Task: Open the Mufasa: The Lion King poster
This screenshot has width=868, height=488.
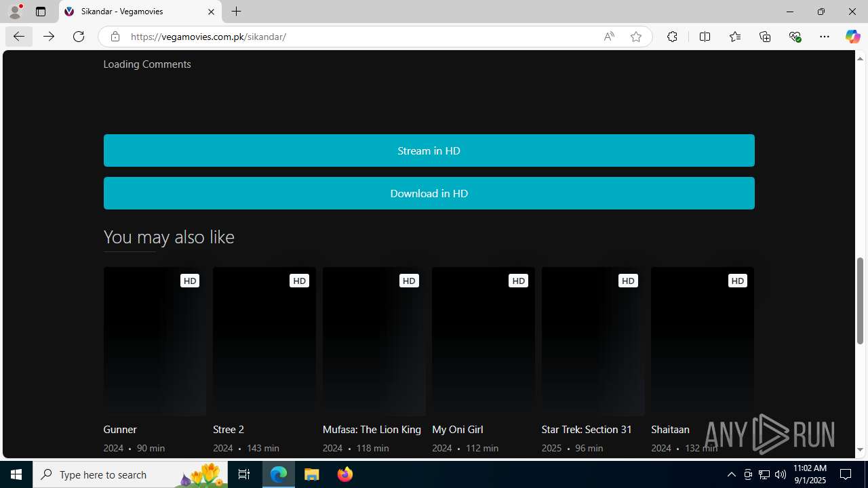Action: [374, 342]
